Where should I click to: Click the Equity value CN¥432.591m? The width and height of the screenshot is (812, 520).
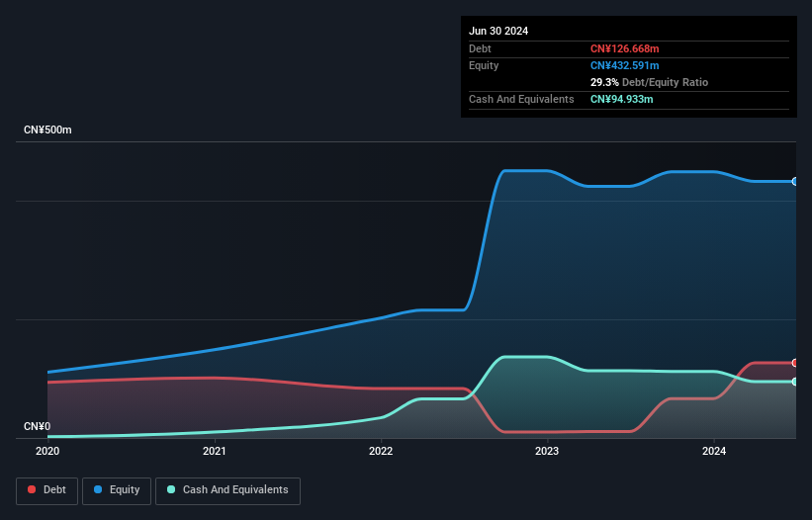624,65
